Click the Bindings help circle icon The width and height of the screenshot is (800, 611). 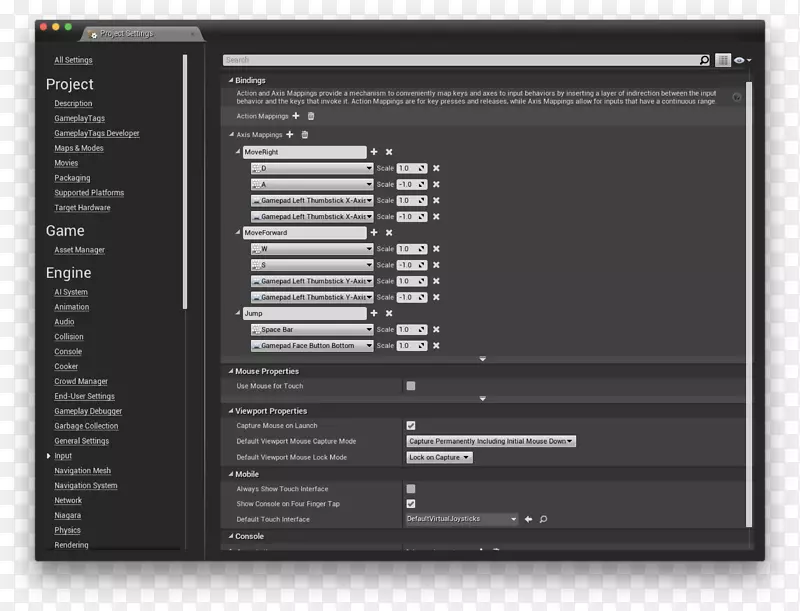click(737, 97)
